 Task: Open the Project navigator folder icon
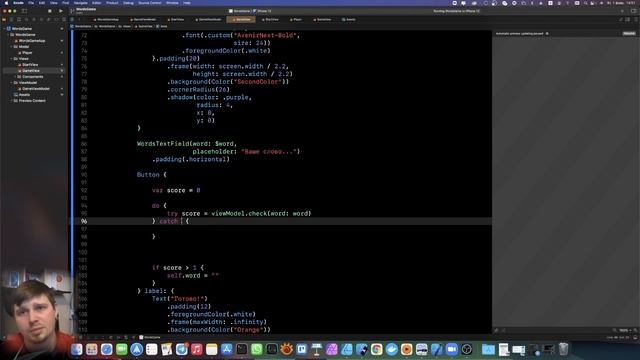[x=4, y=19]
